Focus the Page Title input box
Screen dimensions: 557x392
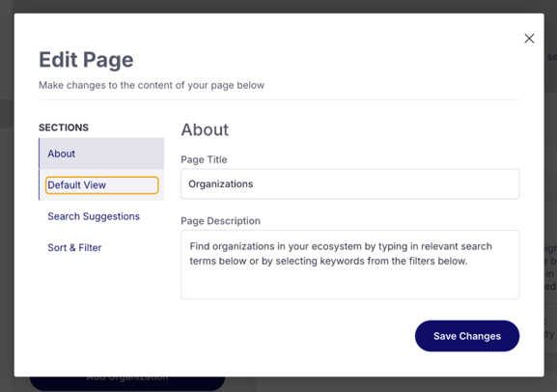pos(349,183)
